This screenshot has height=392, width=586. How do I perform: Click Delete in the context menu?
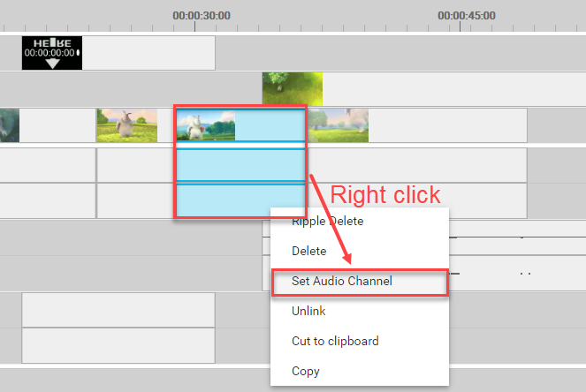[x=308, y=252]
